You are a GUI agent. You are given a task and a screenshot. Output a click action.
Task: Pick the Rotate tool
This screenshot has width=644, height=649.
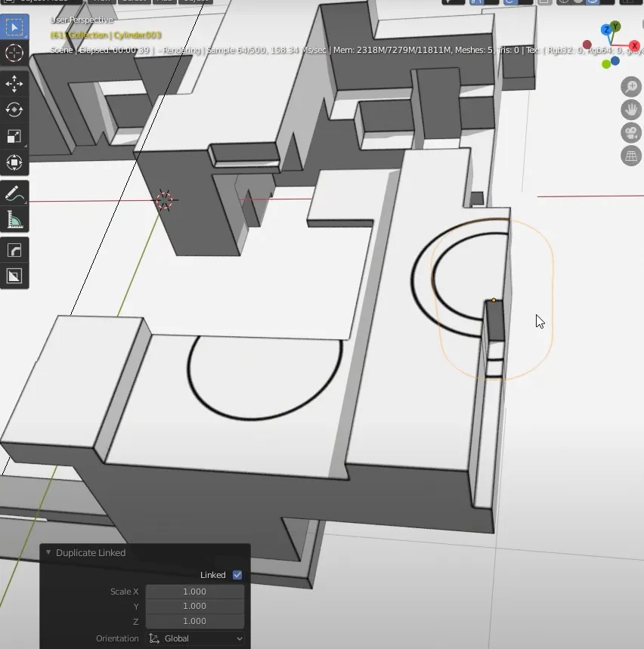[x=14, y=110]
